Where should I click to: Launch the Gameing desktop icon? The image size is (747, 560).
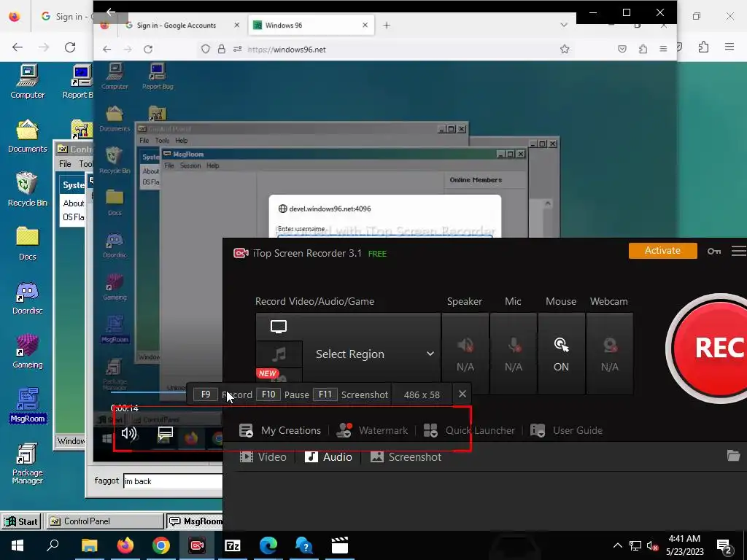(28, 351)
